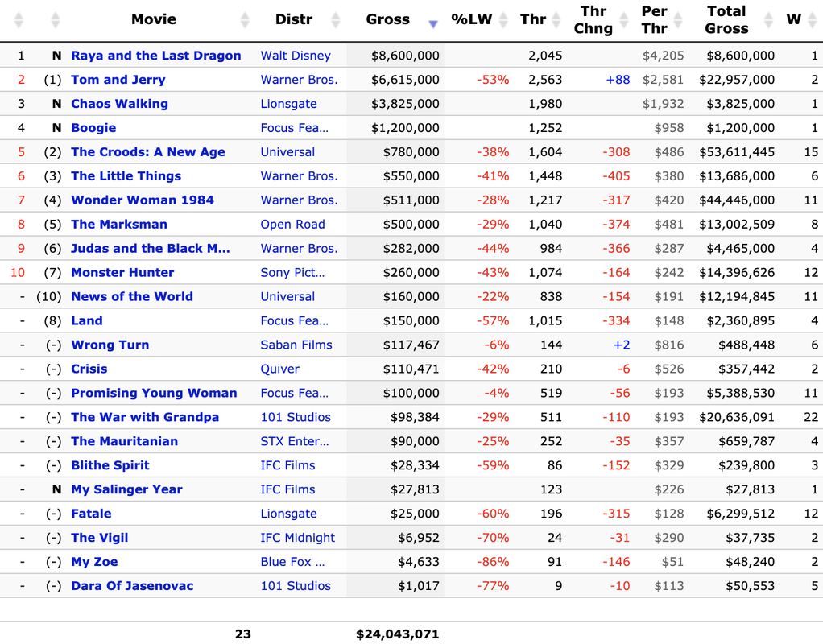Open The Croods: A New Age link

click(x=148, y=152)
